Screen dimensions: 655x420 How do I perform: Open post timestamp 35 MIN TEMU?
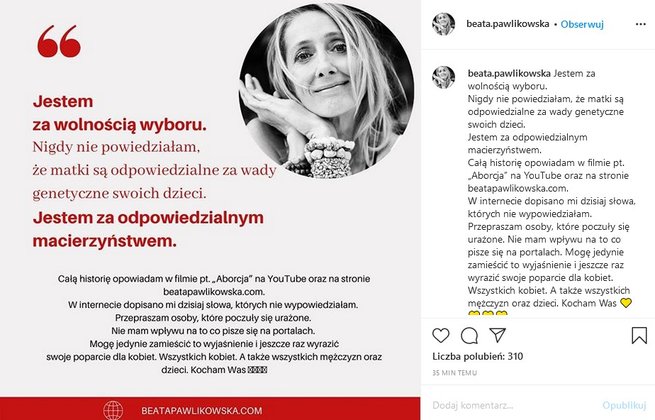point(454,372)
